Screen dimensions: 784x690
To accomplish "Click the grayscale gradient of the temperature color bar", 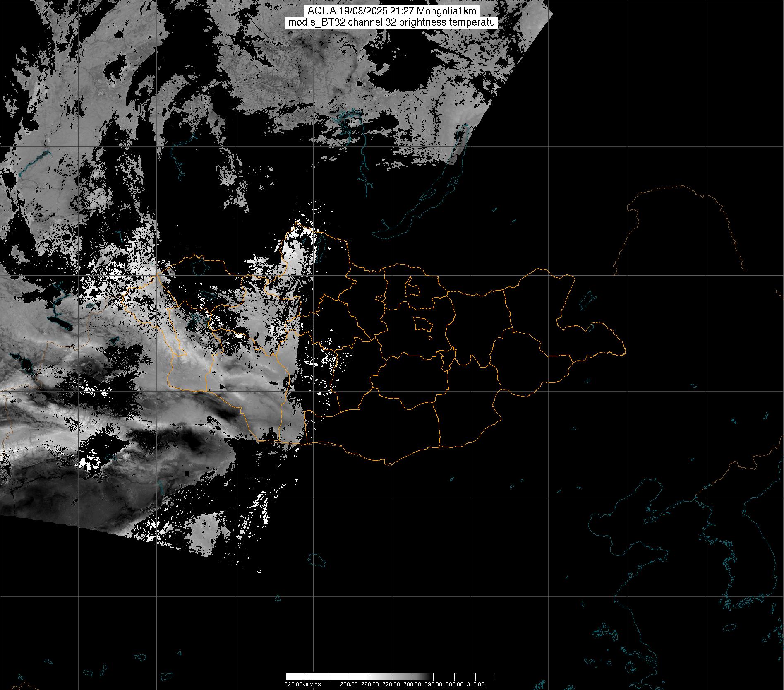I will click(x=391, y=676).
